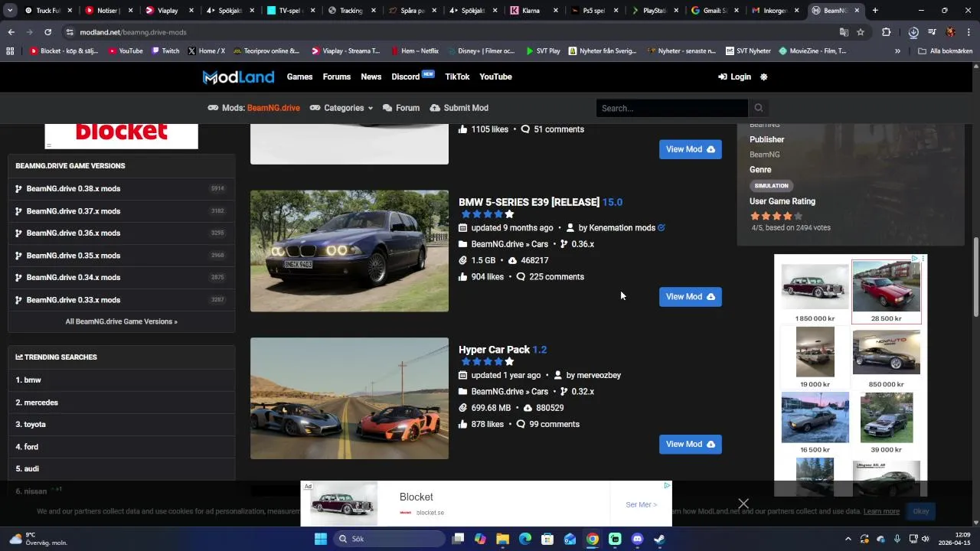The width and height of the screenshot is (980, 551).
Task: Click View Mod for Hyper Car Pack
Action: click(690, 444)
